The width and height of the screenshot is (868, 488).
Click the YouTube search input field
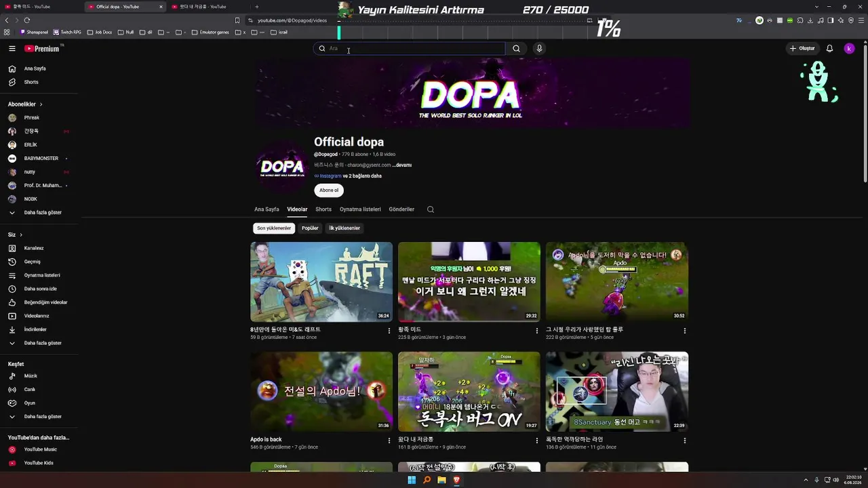point(410,48)
